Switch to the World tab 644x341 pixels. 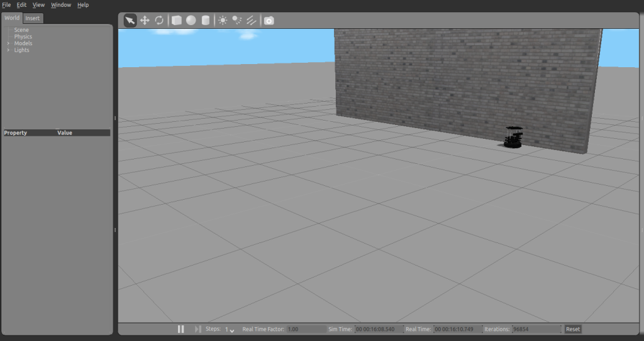12,18
